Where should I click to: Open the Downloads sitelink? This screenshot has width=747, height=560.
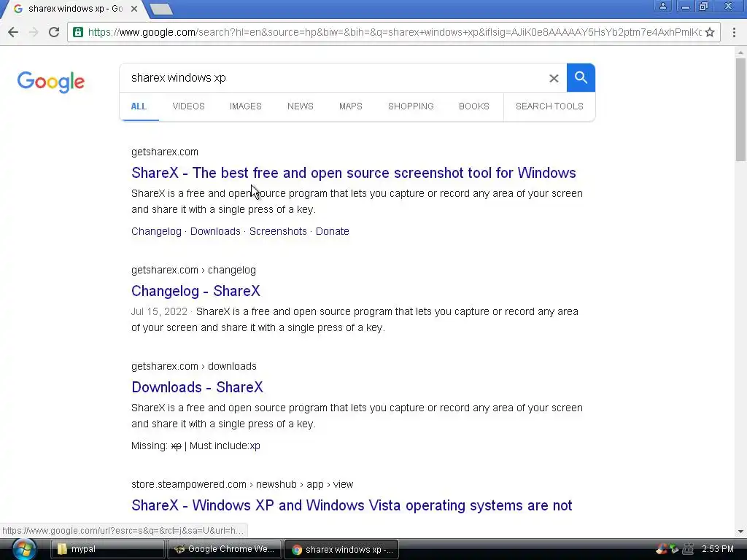pyautogui.click(x=215, y=231)
